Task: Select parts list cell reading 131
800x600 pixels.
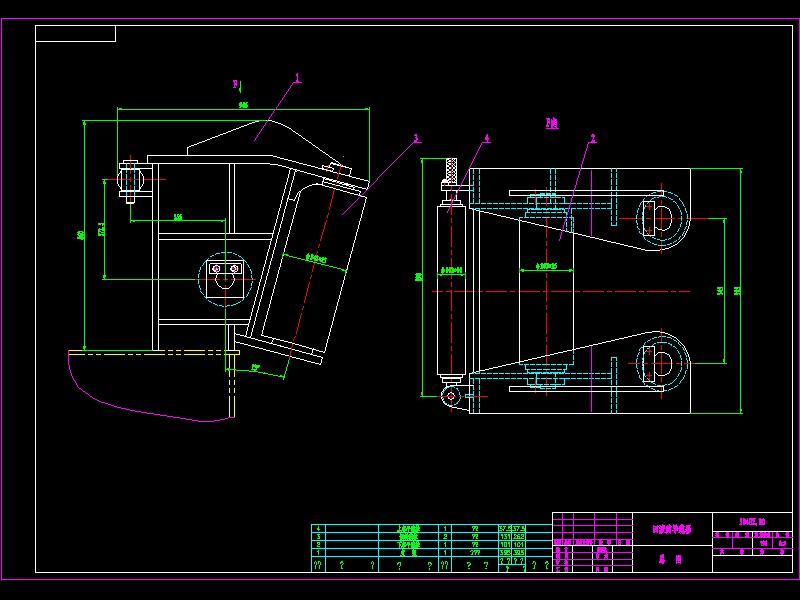Action: click(x=505, y=537)
